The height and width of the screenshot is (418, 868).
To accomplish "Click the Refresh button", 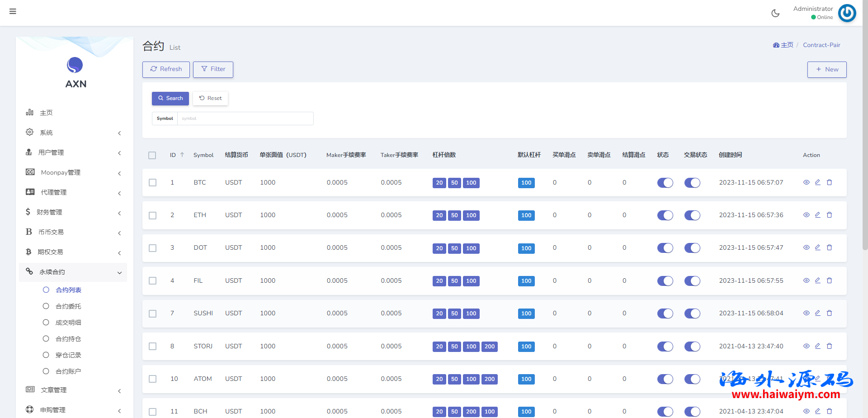I will [x=166, y=69].
